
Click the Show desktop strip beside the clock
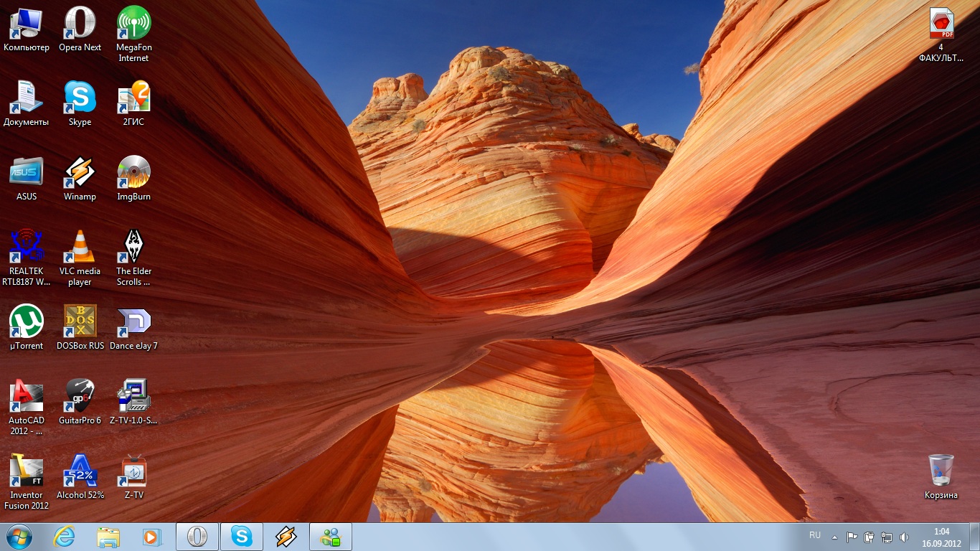[x=975, y=537]
